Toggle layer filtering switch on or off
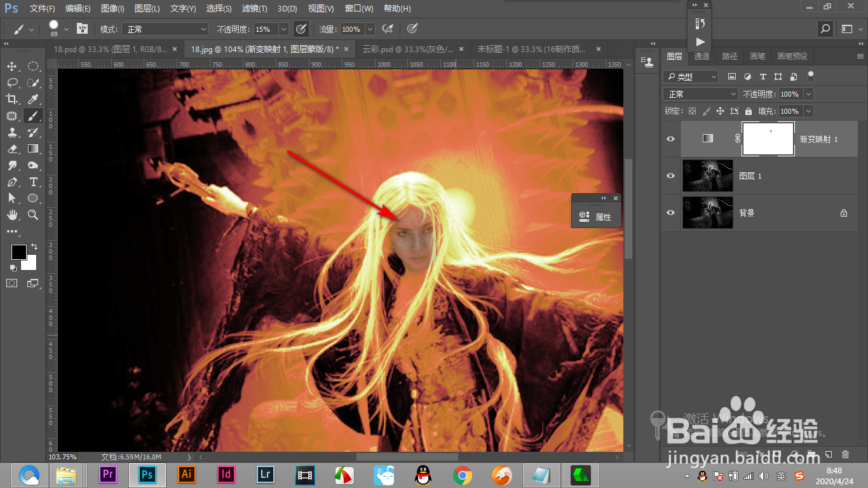 [x=810, y=76]
